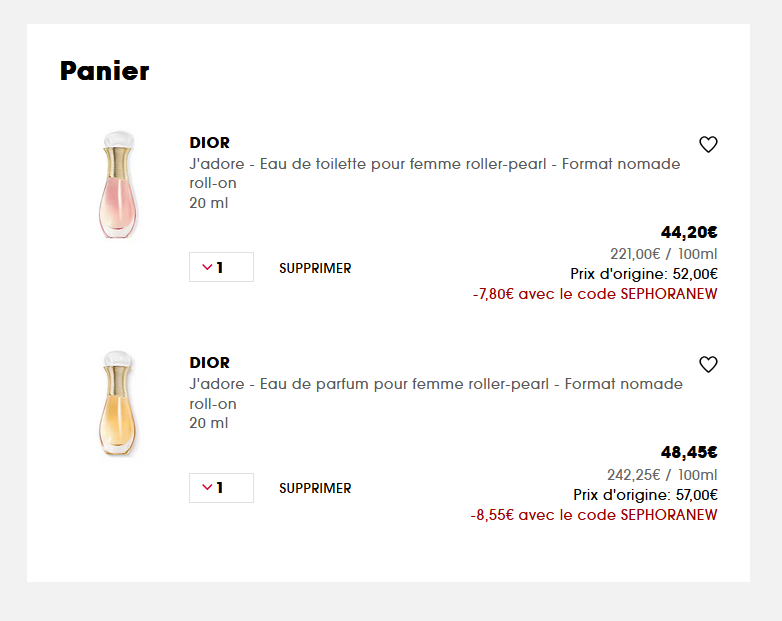Add the Eau de toilette to wishlist
This screenshot has width=782, height=621.
pos(708,145)
